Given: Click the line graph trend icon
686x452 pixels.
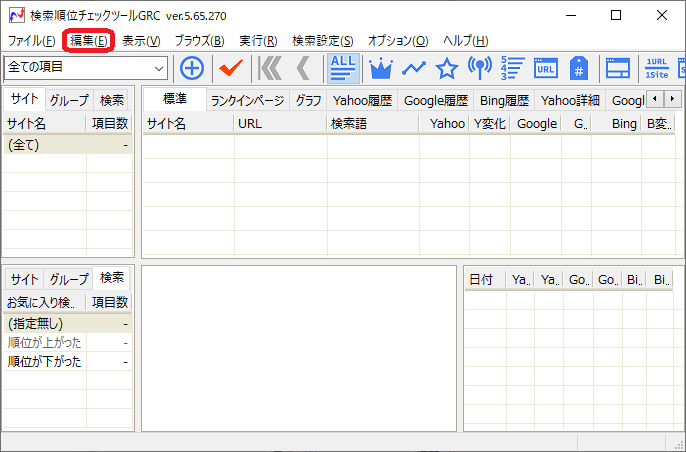Looking at the screenshot, I should click(414, 68).
